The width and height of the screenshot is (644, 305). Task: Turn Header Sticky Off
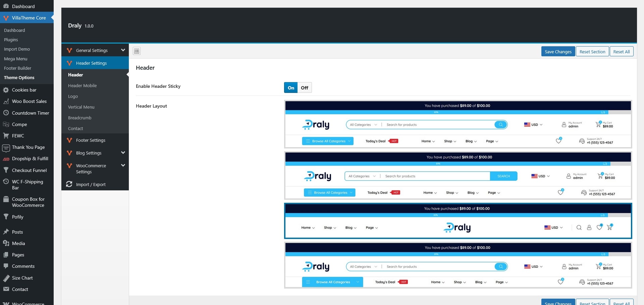click(304, 88)
